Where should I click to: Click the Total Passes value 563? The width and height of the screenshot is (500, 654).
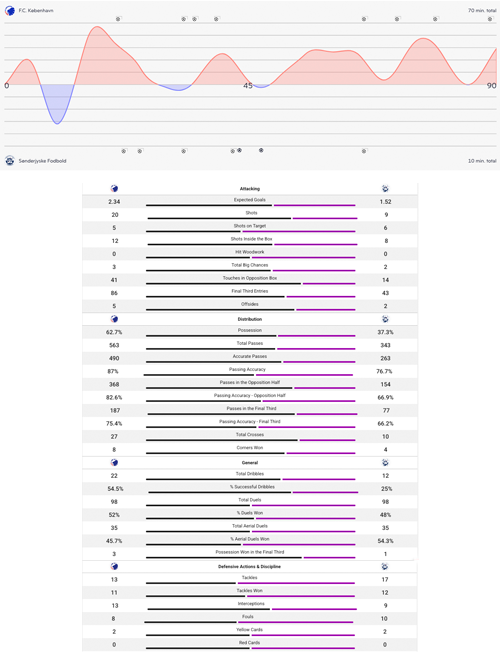pyautogui.click(x=114, y=345)
